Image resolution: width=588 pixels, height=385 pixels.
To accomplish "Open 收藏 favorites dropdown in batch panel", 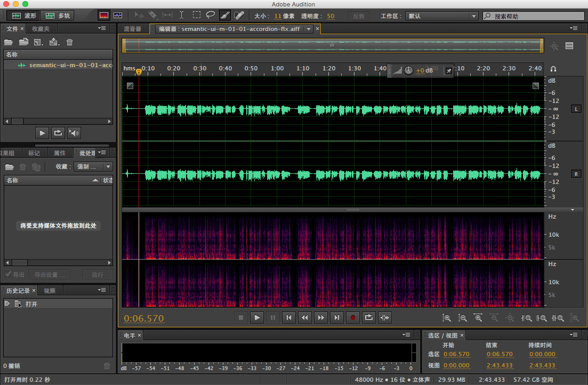I will [x=93, y=166].
